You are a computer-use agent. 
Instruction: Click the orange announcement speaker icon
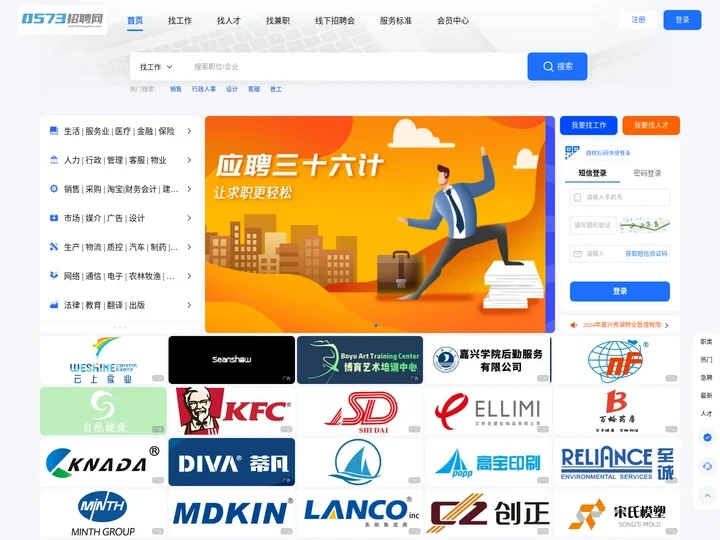(574, 325)
